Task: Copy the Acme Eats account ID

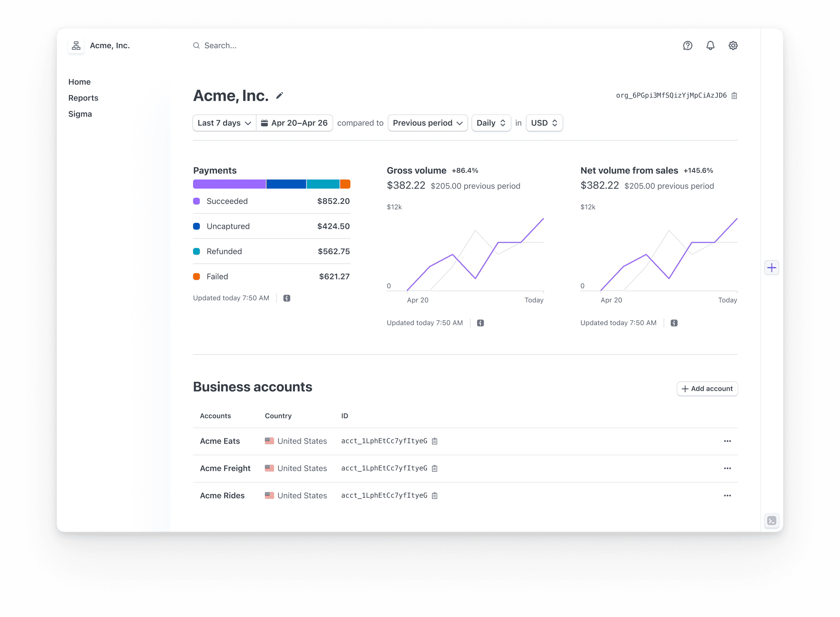Action: point(435,441)
